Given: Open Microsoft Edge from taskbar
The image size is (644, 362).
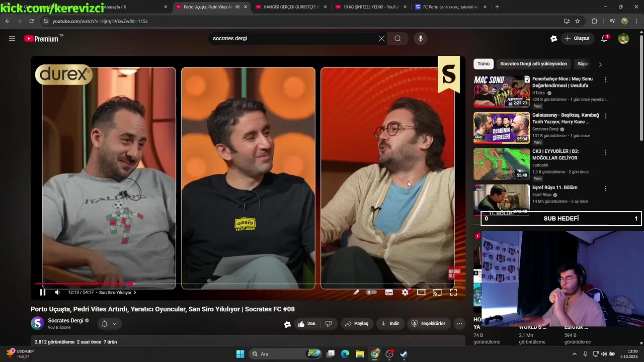Looking at the screenshot, I should tap(345, 354).
